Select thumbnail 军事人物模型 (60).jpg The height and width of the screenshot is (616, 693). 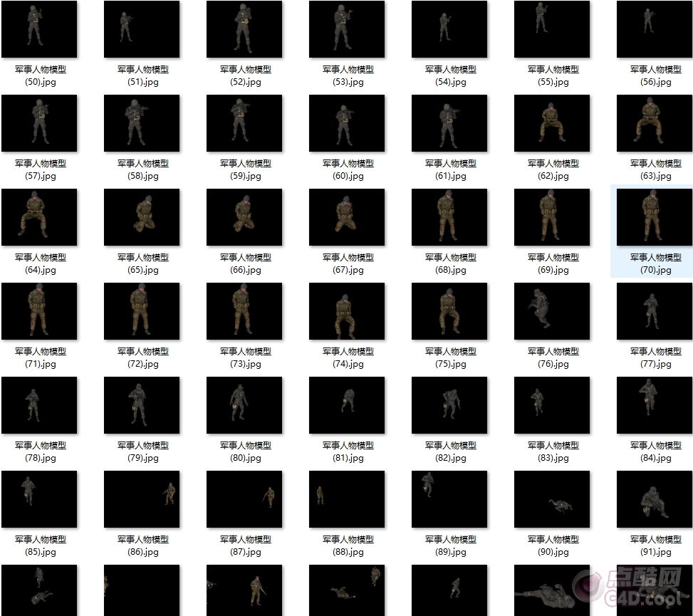[x=347, y=123]
